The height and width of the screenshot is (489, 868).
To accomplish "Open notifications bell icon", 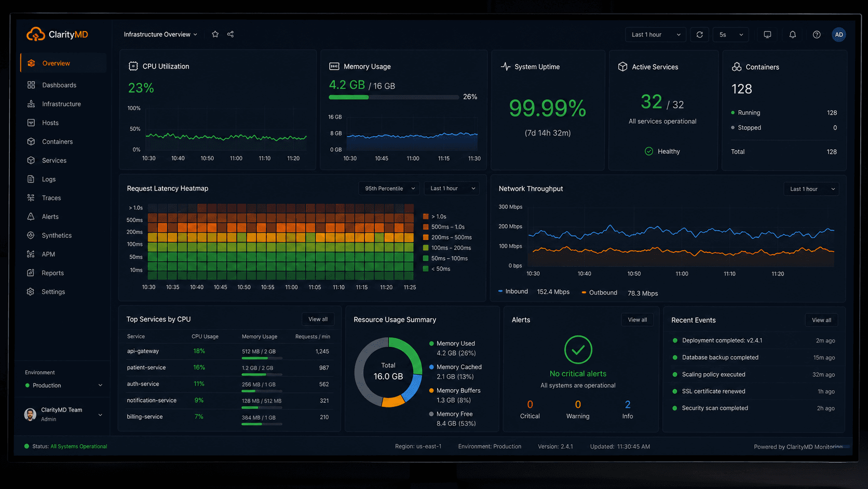I will click(x=793, y=35).
